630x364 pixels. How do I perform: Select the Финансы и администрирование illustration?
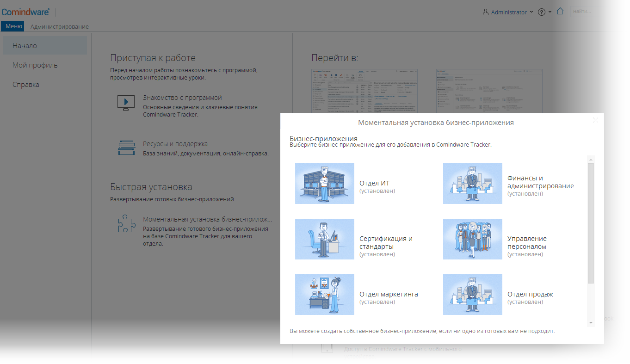[473, 184]
